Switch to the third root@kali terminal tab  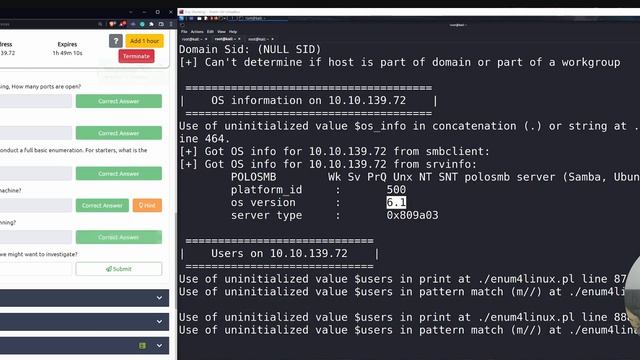(258, 39)
